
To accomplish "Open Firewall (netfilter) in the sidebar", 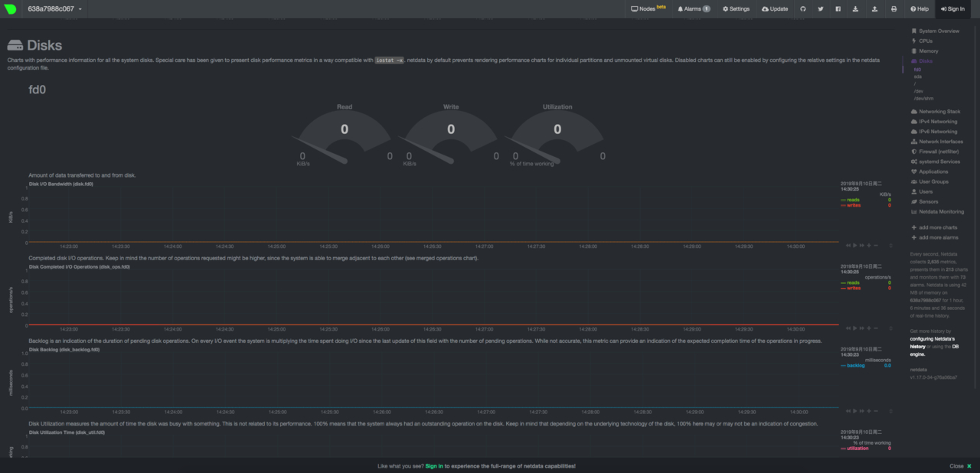I will (x=936, y=152).
